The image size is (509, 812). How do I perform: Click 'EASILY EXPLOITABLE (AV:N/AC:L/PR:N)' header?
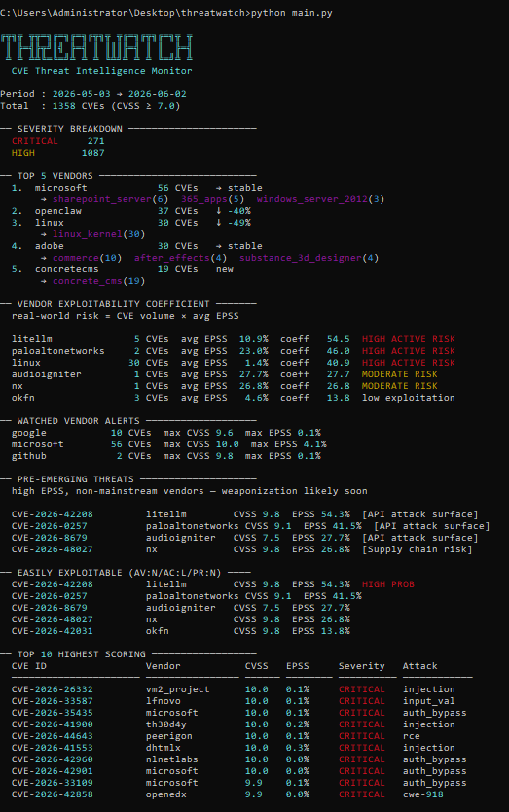pos(119,572)
